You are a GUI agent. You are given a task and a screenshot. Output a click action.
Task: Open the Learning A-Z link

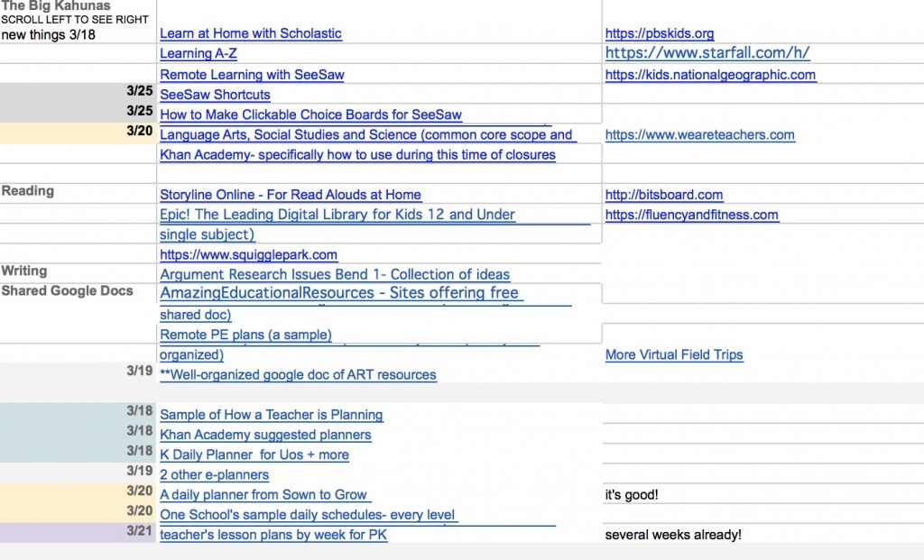pos(198,53)
